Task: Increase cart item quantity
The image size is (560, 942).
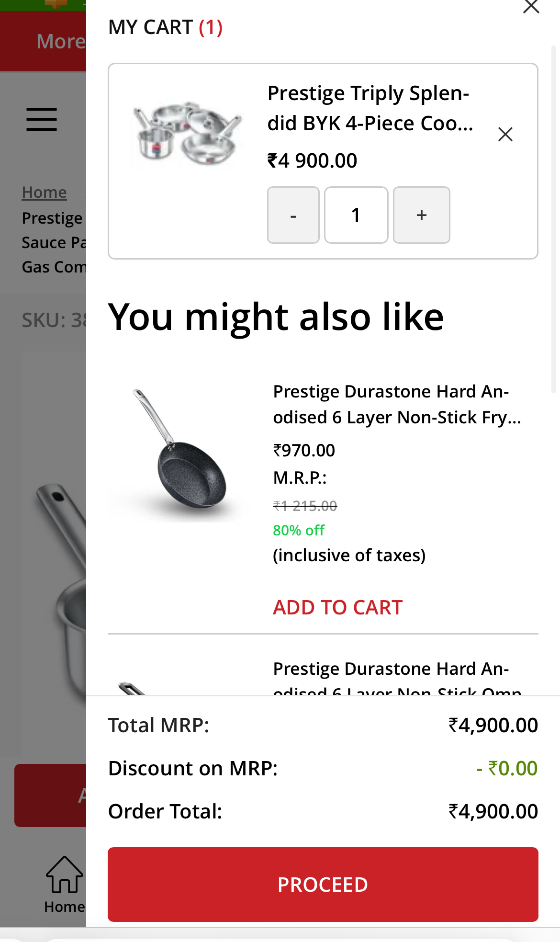Action: 421,215
